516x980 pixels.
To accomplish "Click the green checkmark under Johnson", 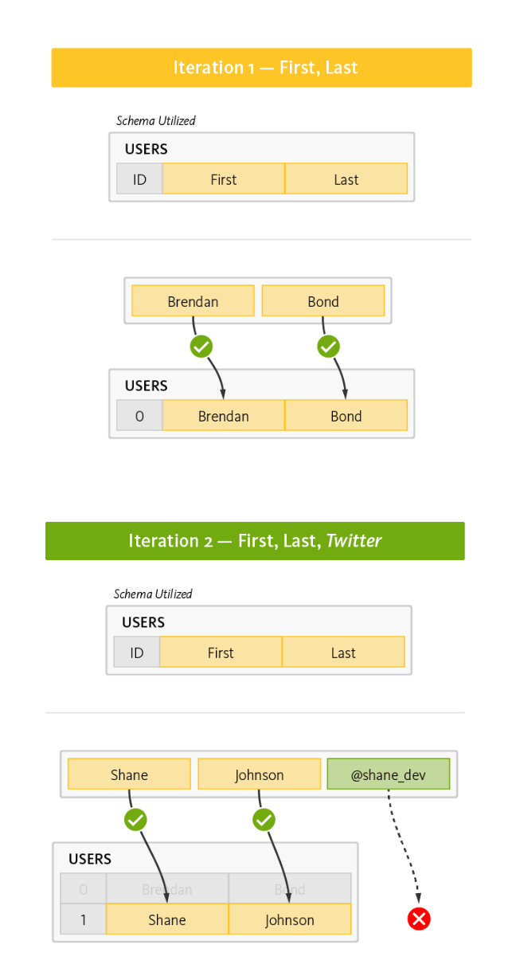I will point(264,819).
